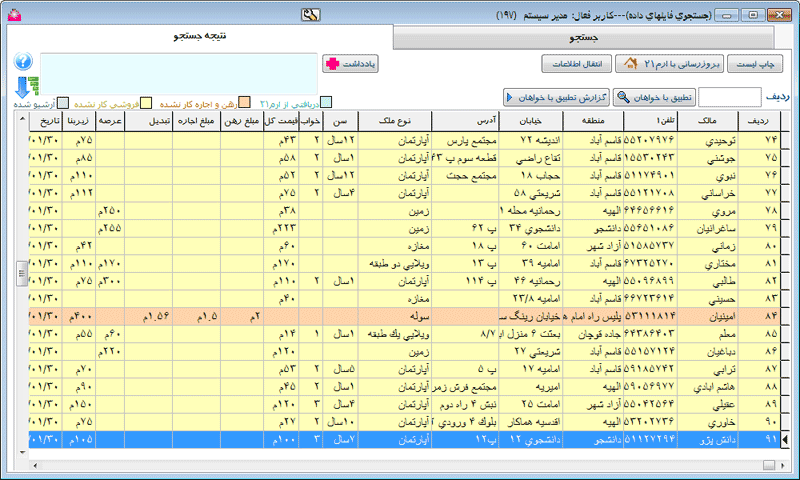Click the عرصه column header

(x=110, y=121)
